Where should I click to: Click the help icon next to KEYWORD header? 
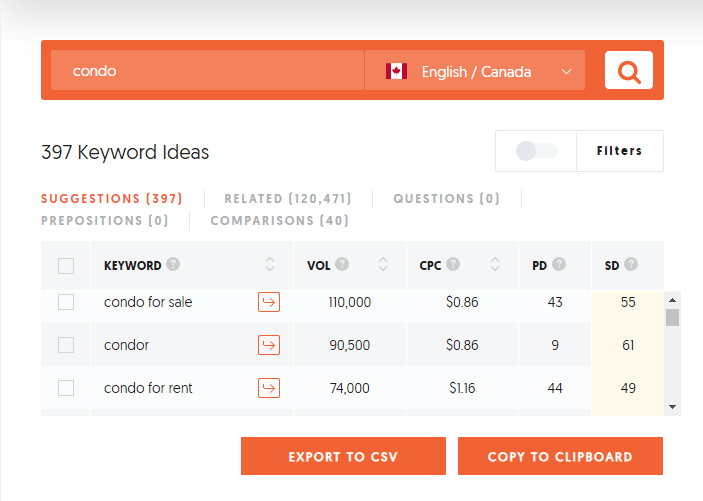coord(173,265)
